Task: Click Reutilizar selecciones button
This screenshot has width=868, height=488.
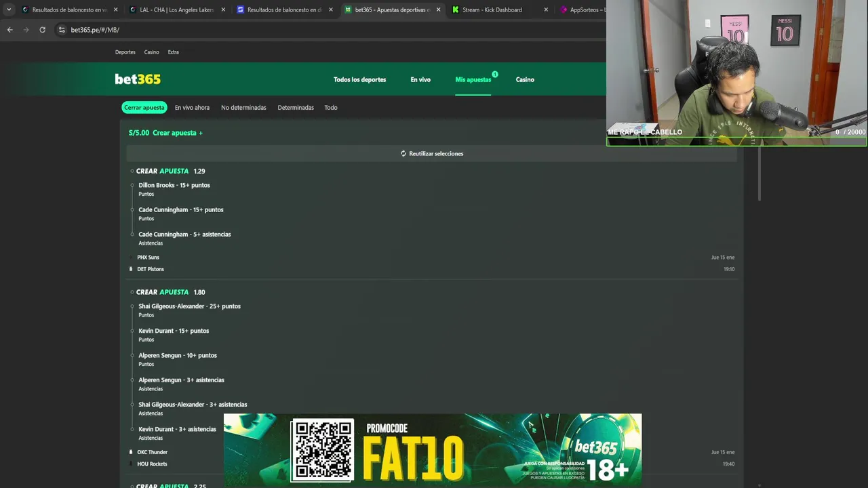Action: (x=431, y=154)
